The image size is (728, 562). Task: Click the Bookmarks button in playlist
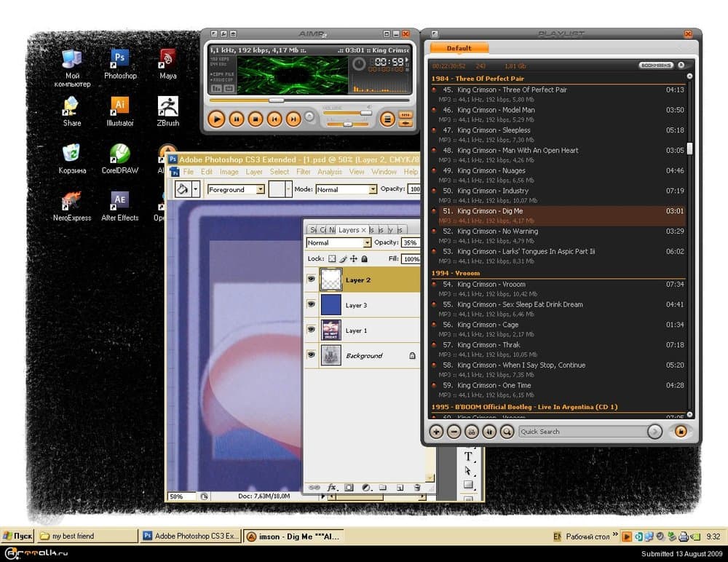[x=656, y=66]
